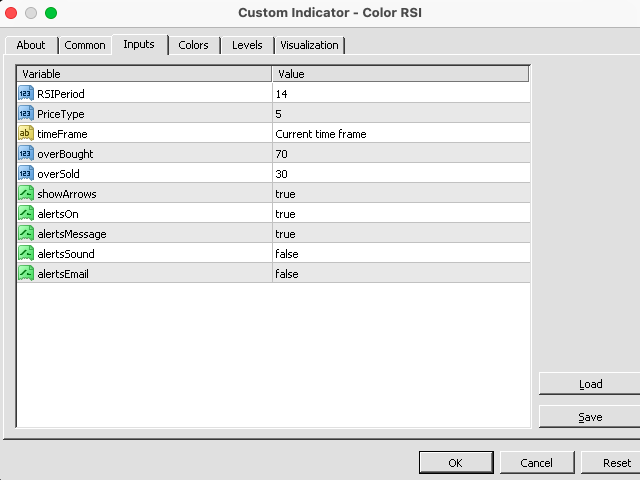
Task: Select the alertsEmail variable name
Action: click(x=63, y=274)
